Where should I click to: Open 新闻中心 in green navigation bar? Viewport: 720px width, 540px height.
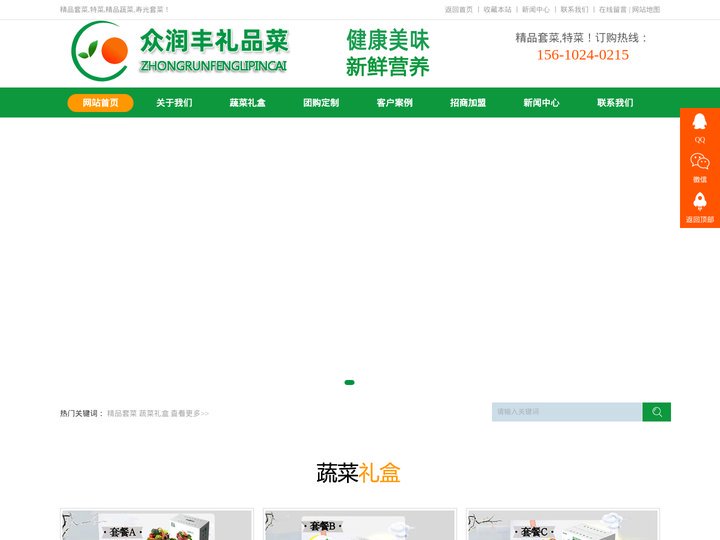point(541,103)
